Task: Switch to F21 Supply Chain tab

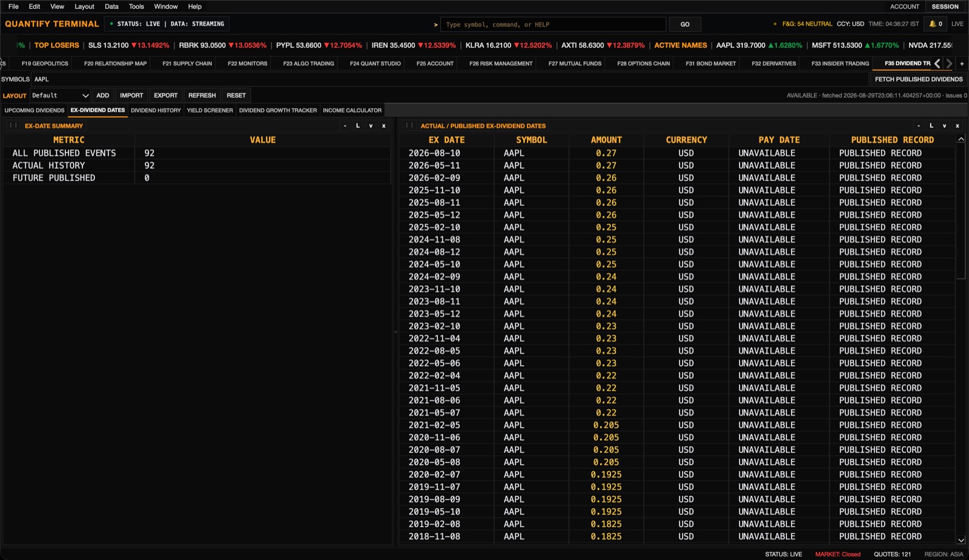Action: pyautogui.click(x=187, y=64)
